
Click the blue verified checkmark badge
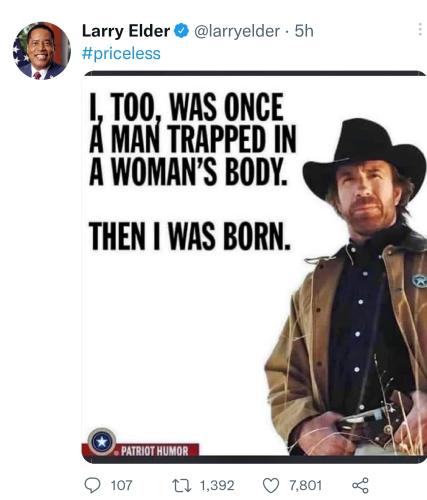(x=182, y=31)
